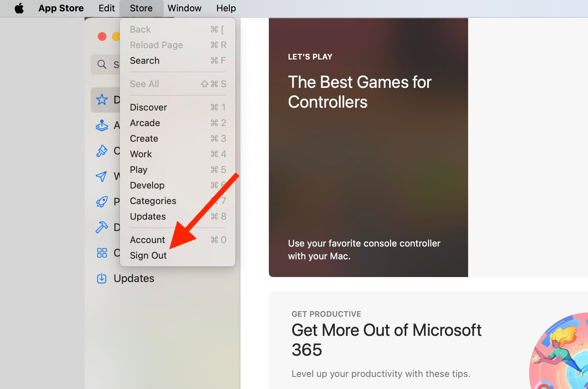Choose Develop from the Store menu
The image size is (588, 389).
pos(178,185)
